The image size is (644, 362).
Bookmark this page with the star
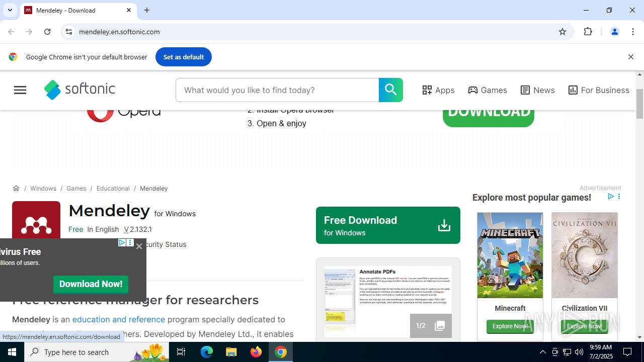562,32
